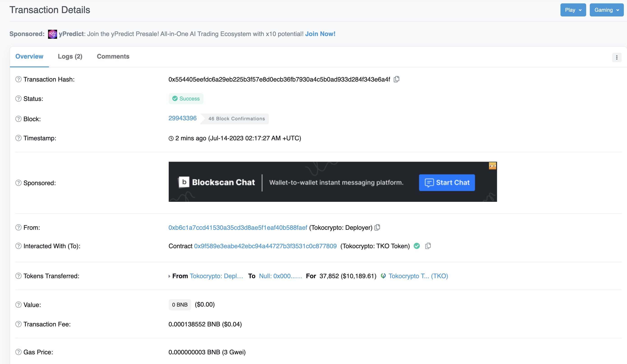Click the verified checkmark beside TKO Token

coord(417,246)
